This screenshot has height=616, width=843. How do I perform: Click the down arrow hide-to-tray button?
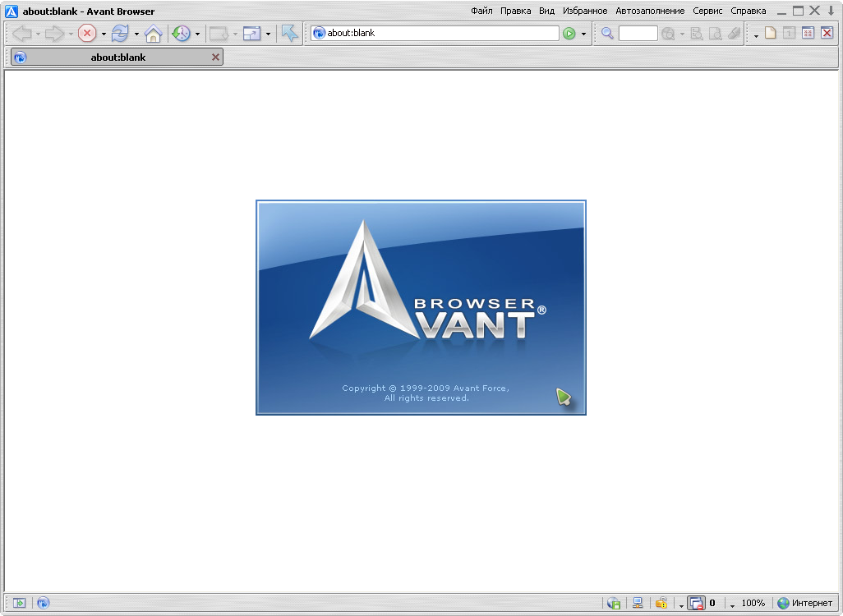tap(831, 11)
